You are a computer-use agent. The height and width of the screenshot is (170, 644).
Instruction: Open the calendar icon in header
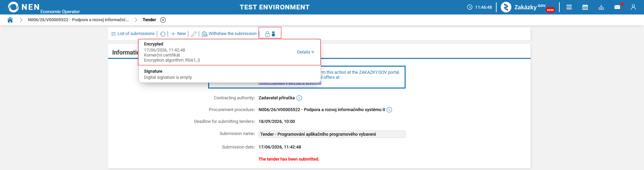(x=585, y=7)
